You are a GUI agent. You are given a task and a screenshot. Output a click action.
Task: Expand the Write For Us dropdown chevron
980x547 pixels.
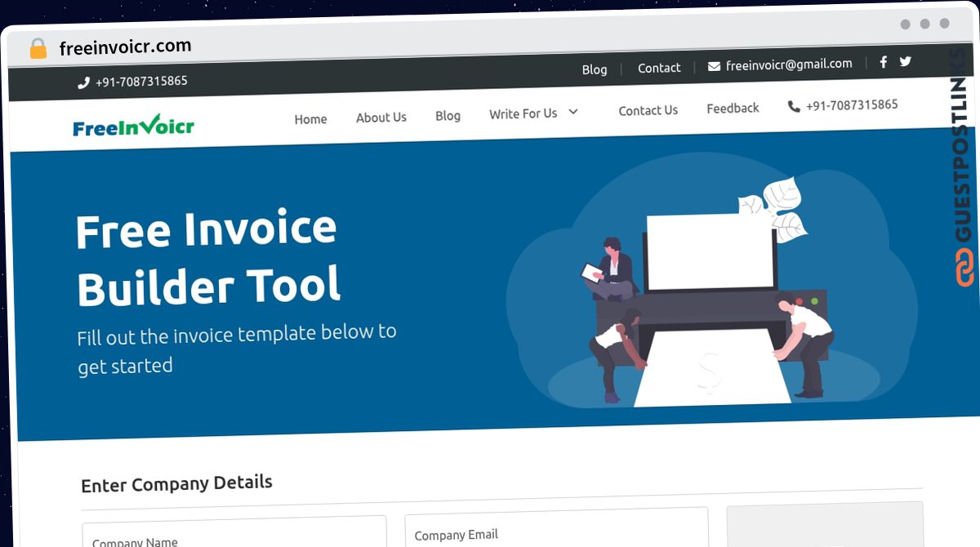(x=573, y=112)
